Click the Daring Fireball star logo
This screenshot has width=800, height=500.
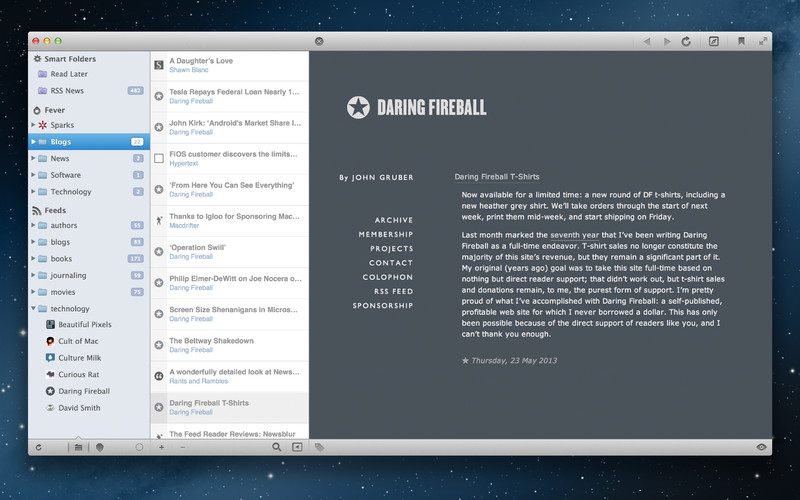(358, 107)
